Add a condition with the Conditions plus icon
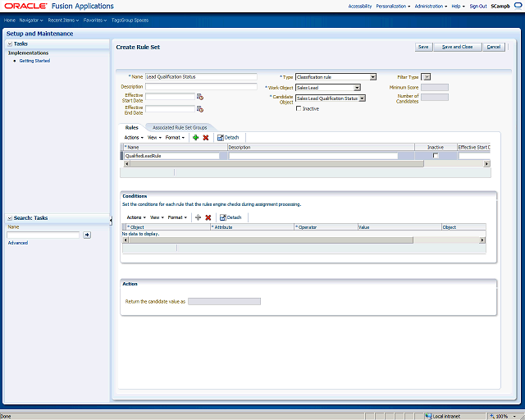Screen dimensions: 525x420 [x=198, y=217]
